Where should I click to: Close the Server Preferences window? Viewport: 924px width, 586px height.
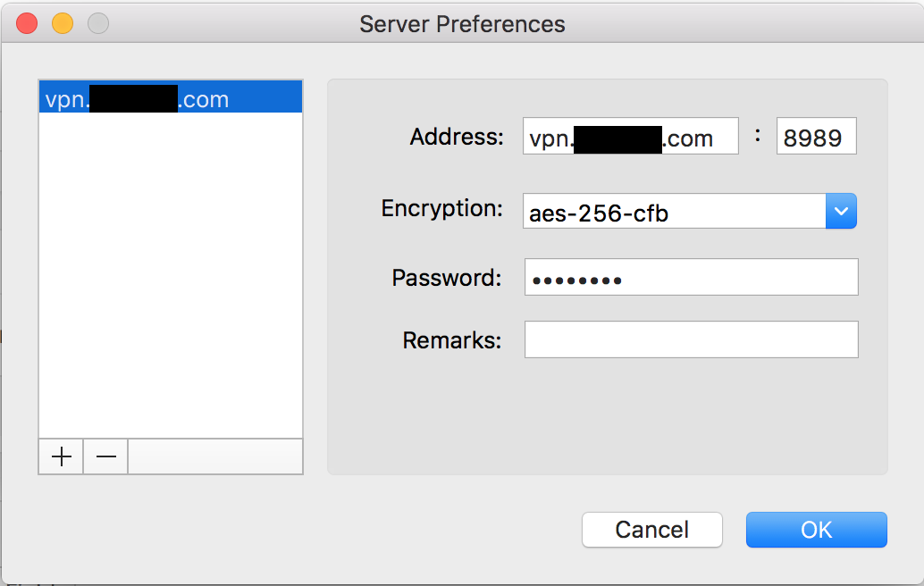pyautogui.click(x=27, y=23)
